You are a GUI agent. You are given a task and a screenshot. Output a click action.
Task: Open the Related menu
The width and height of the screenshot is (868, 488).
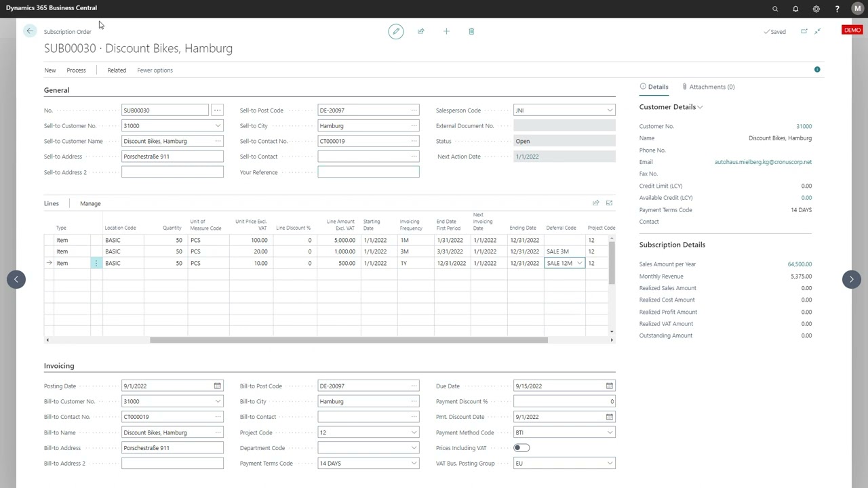pyautogui.click(x=117, y=70)
